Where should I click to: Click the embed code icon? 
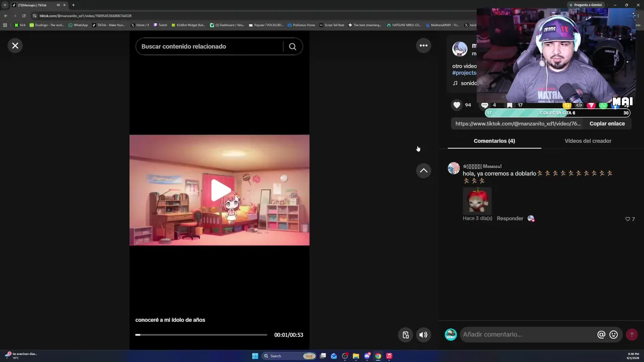[579, 105]
